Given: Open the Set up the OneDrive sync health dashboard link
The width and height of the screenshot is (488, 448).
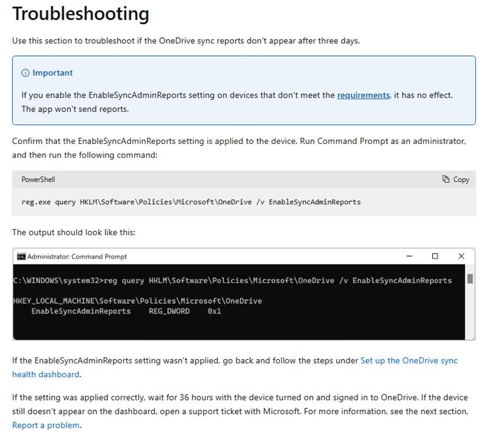Looking at the screenshot, I should coord(235,368).
